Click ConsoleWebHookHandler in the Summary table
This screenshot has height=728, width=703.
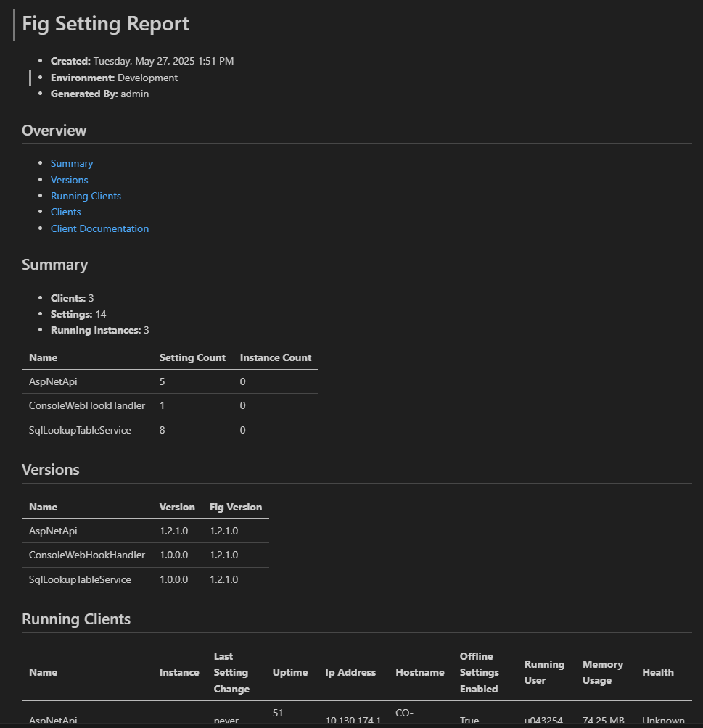pyautogui.click(x=87, y=405)
